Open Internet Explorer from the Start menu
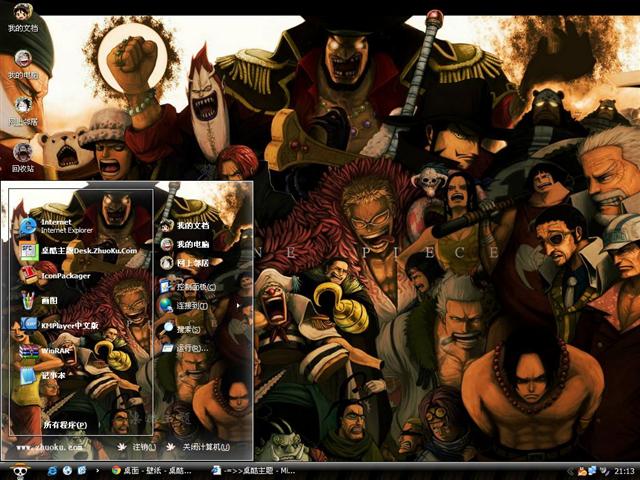This screenshot has width=640, height=480. point(60,226)
